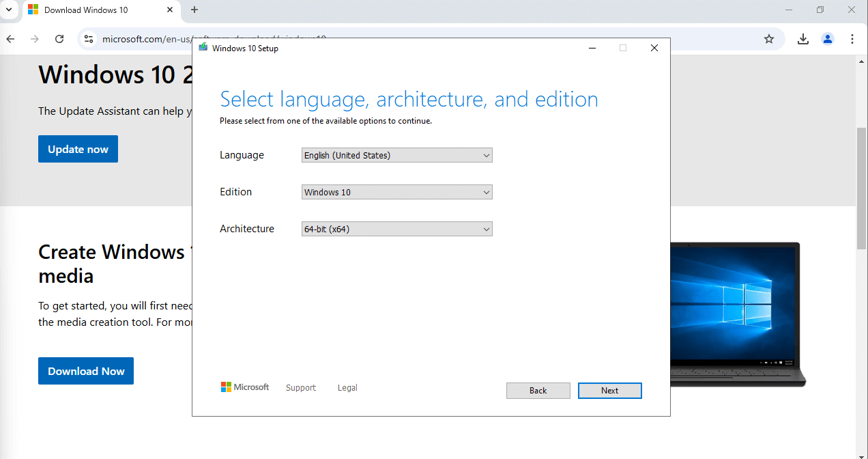Click the 'Select language, architecture, and edition' heading

(x=409, y=100)
